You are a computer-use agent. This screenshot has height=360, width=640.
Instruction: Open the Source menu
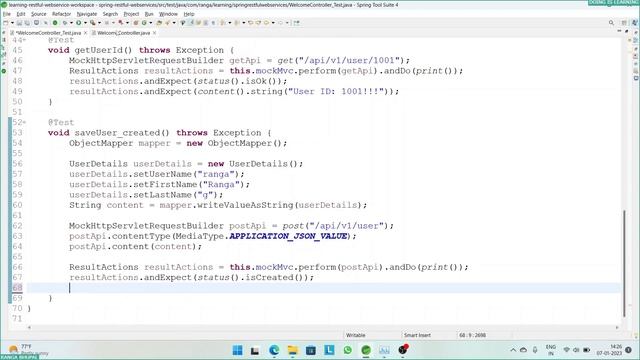[39, 14]
